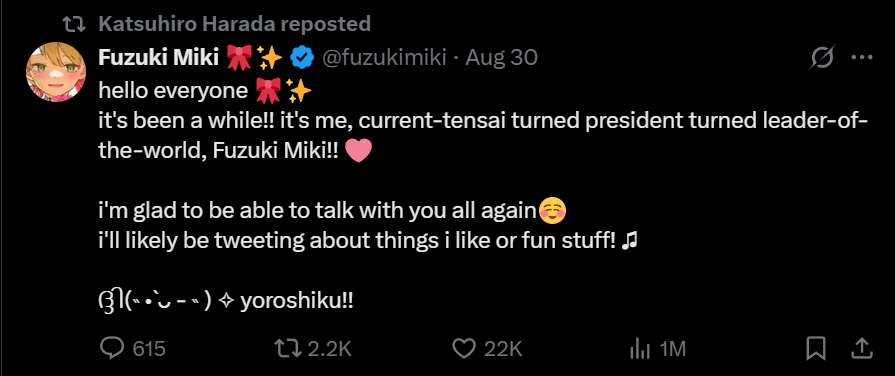Open the tweet by clicking 'yoroshiku!!' text
Image resolution: width=895 pixels, height=376 pixels.
click(x=297, y=301)
